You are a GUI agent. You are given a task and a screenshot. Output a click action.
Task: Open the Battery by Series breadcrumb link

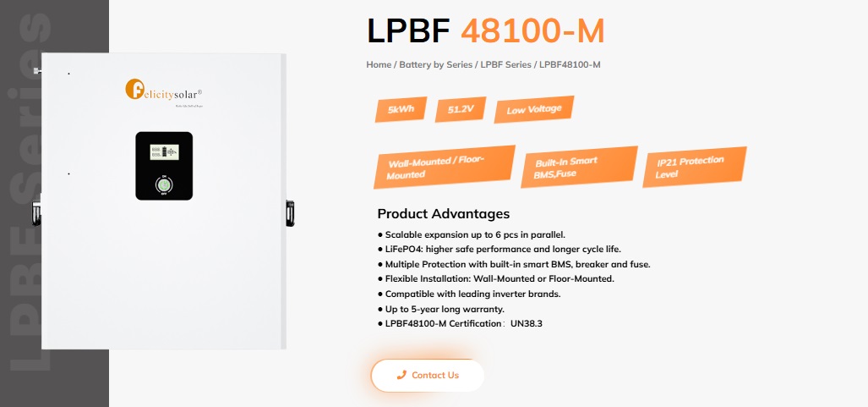click(x=435, y=65)
